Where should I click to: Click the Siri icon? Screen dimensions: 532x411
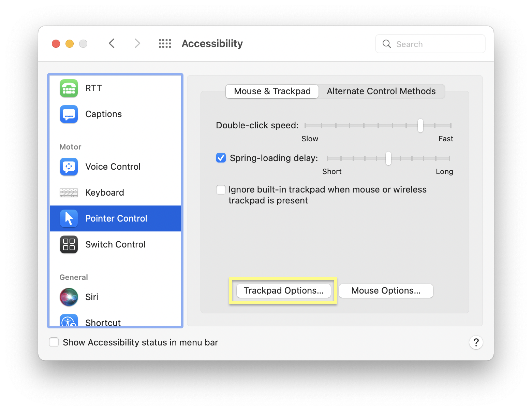click(x=69, y=297)
